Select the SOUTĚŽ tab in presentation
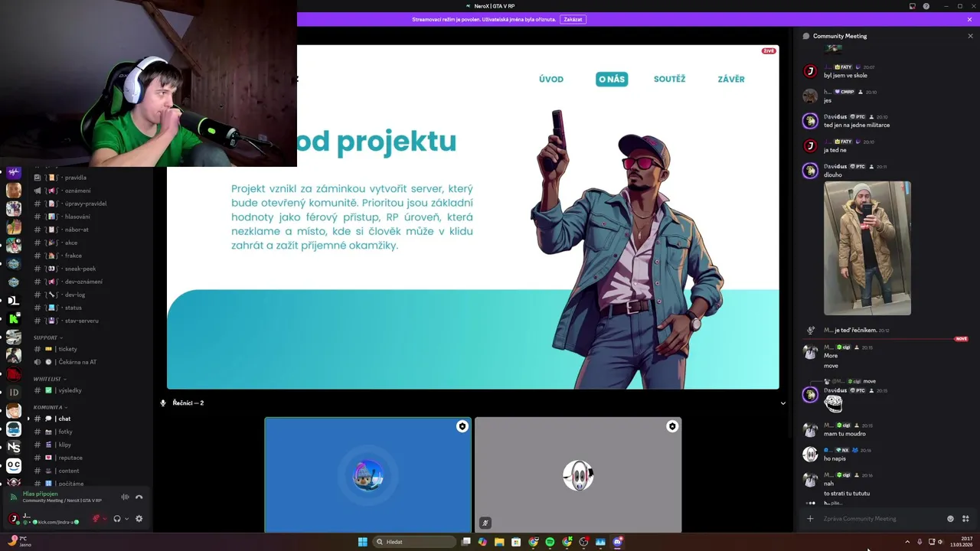The image size is (980, 551). point(669,79)
